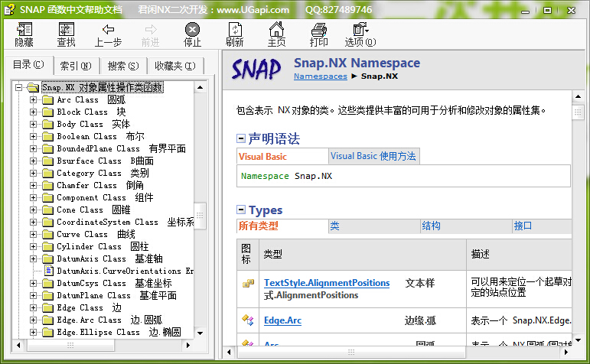The width and height of the screenshot is (590, 364).
Task: Expand the Curve Class tree node
Action: tap(33, 235)
